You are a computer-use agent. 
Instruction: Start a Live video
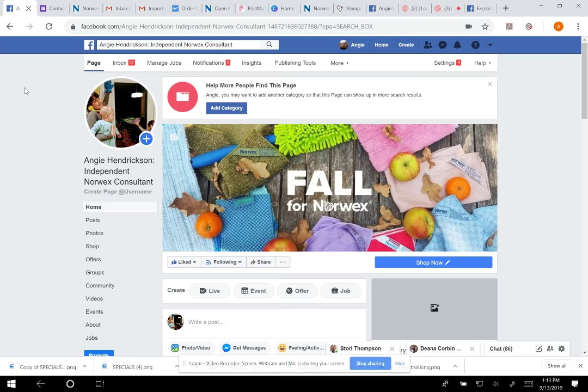210,291
